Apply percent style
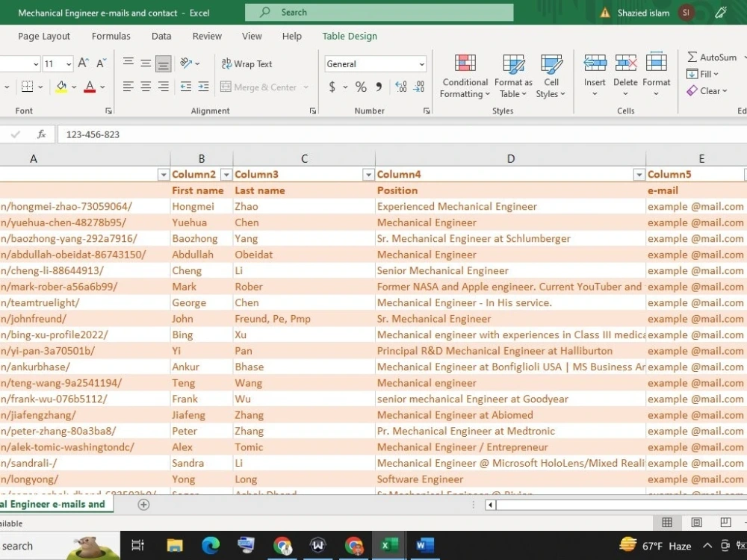Screen dimensions: 747x560 [361, 87]
